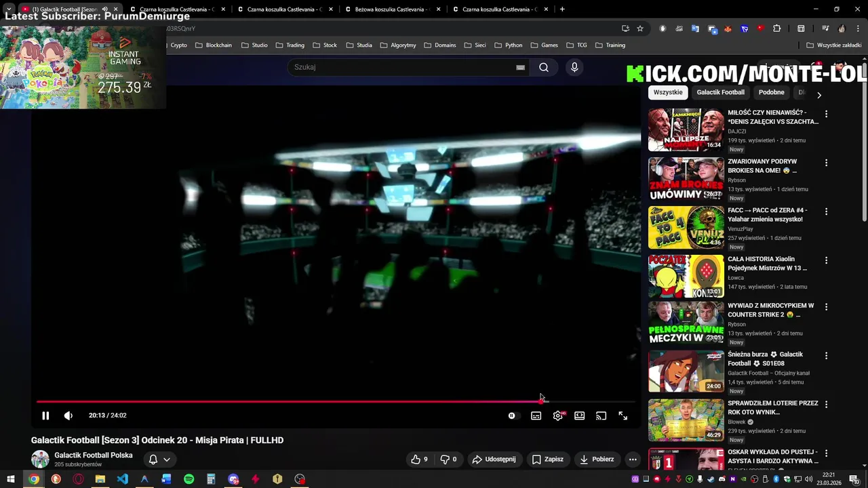
Task: Open options for the FACC → PACC od ZERA video
Action: click(826, 211)
